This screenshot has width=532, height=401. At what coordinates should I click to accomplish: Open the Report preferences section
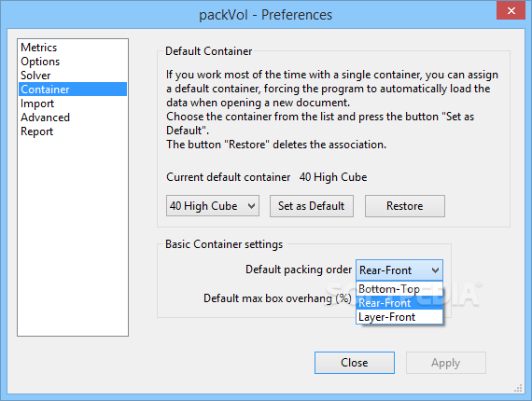pyautogui.click(x=36, y=131)
